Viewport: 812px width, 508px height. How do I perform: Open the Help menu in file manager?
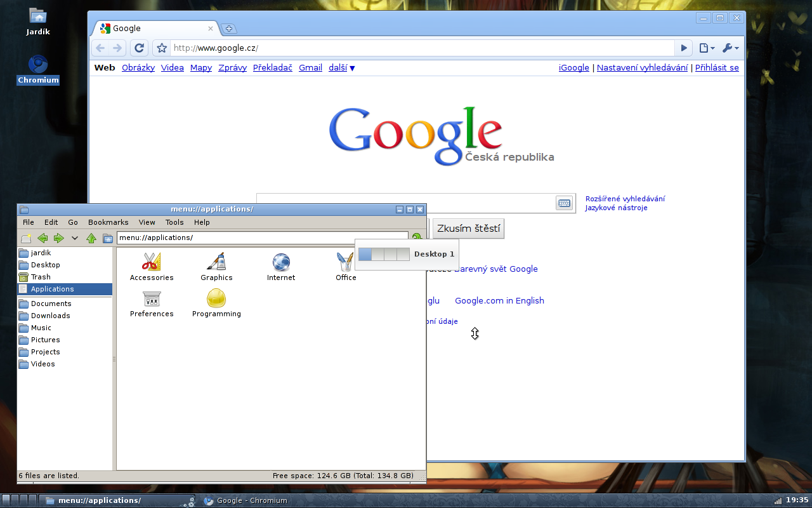[202, 222]
